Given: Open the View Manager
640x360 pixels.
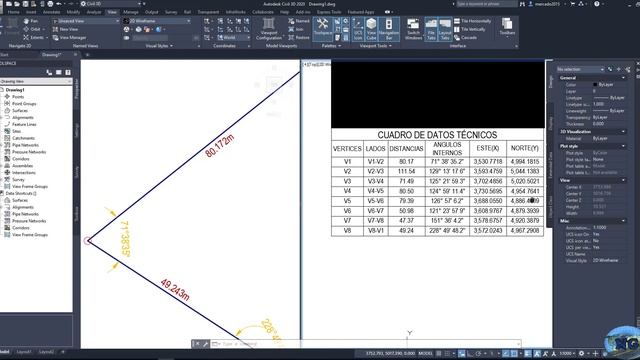Looking at the screenshot, I should point(69,38).
